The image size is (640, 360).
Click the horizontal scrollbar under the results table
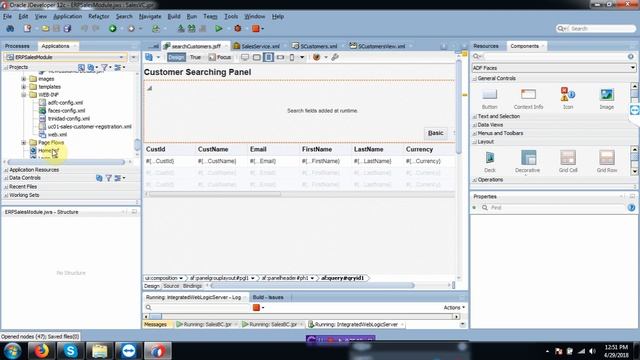click(215, 194)
